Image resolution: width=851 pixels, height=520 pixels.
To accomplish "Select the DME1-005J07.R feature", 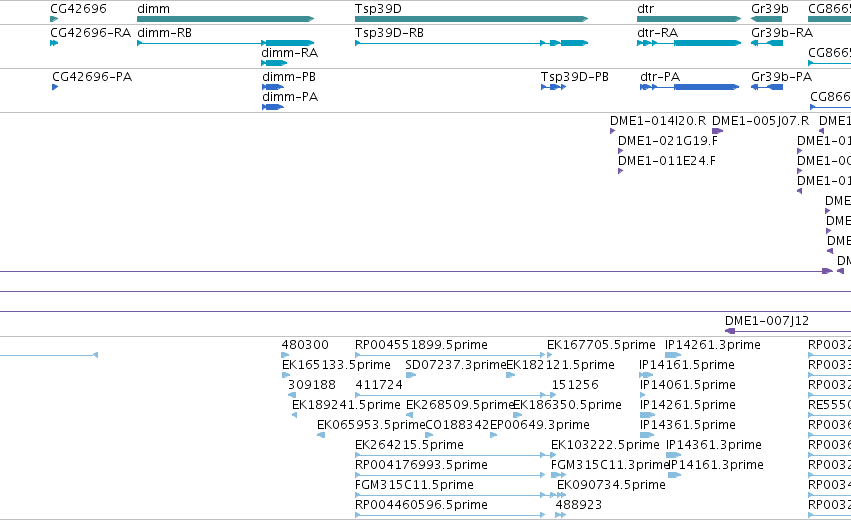I will (x=717, y=131).
